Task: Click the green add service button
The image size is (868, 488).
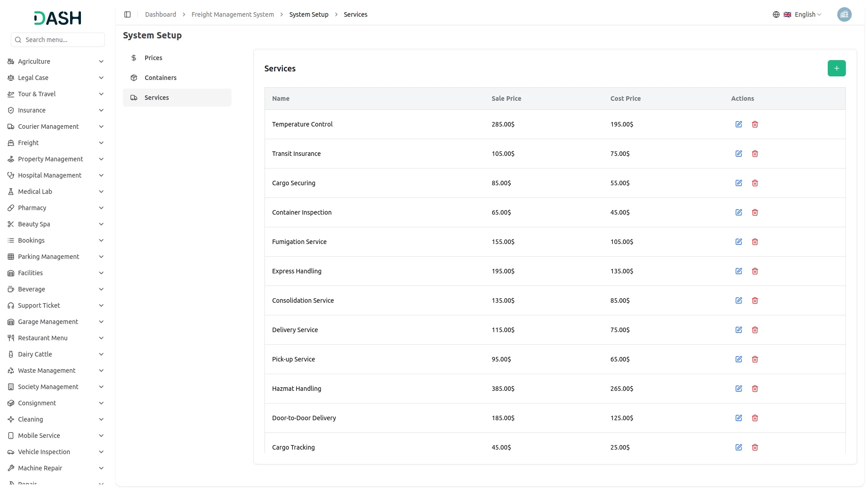Action: [836, 68]
